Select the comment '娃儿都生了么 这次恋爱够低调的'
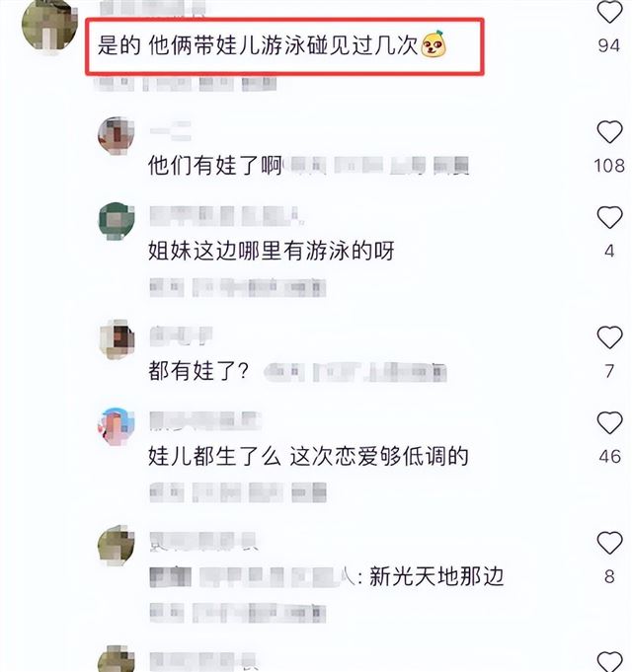The image size is (632, 672). coord(308,456)
